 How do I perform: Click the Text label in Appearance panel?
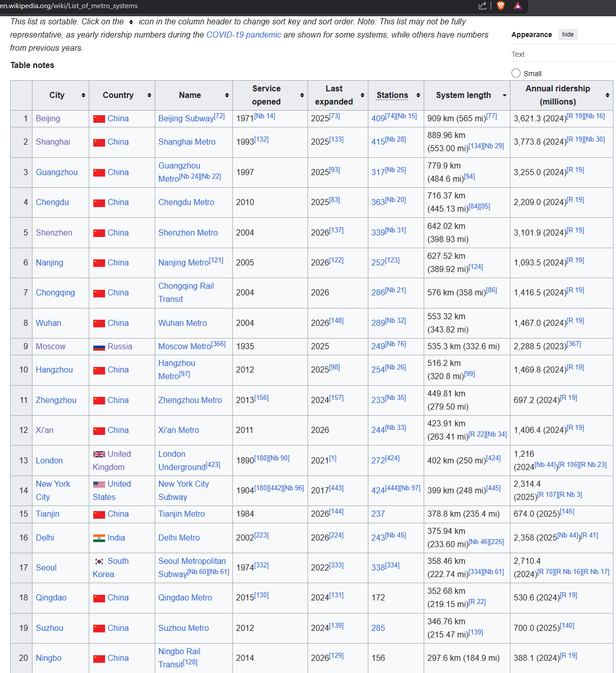pyautogui.click(x=518, y=54)
